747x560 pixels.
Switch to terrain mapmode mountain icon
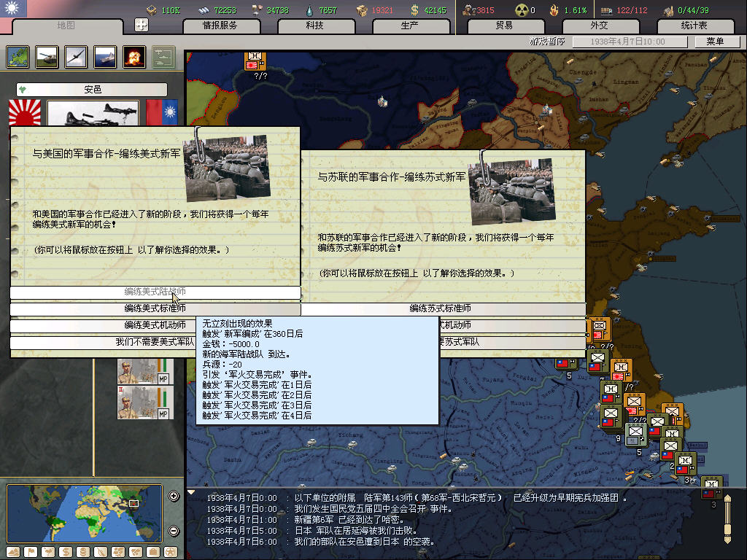tap(13, 552)
